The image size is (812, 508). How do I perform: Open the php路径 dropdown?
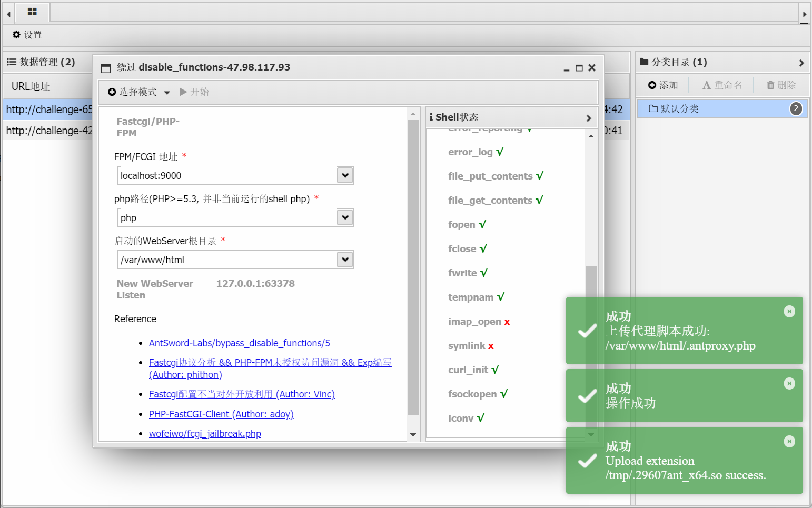(x=345, y=217)
